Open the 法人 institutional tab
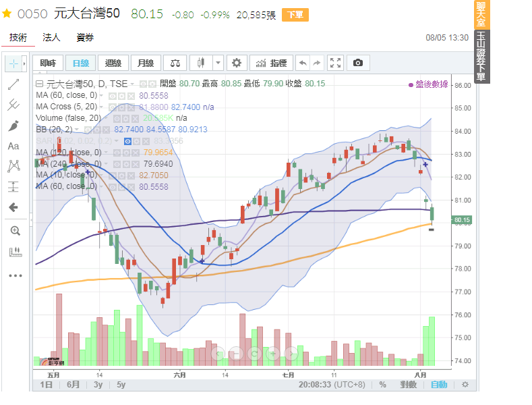This screenshot has width=532, height=405. point(51,37)
